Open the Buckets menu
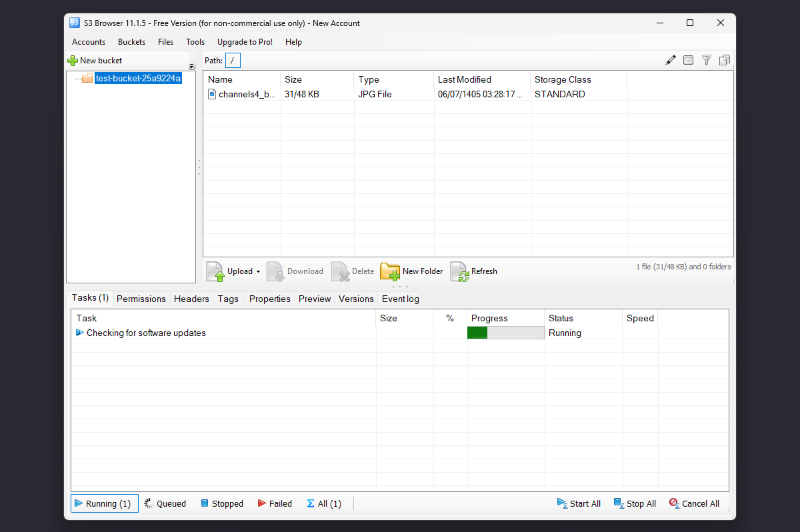Viewport: 800px width, 532px height. [x=131, y=41]
